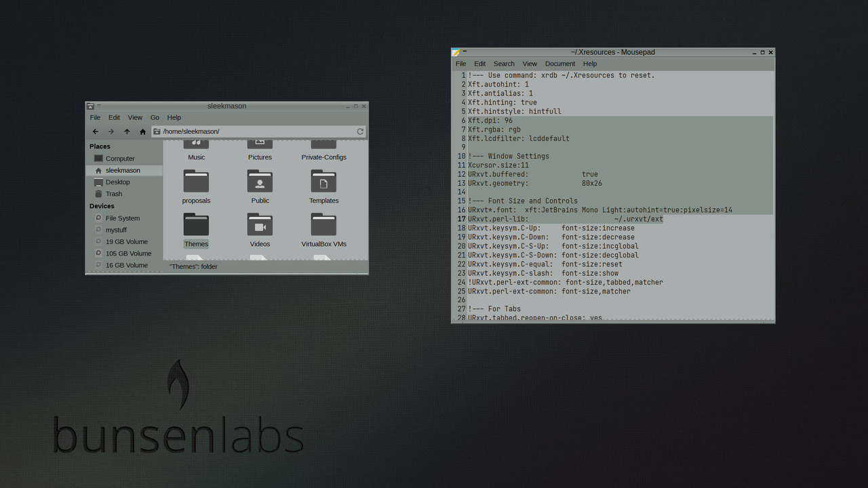
Task: Click the "URxvt.buffered:" line
Action: pos(533,174)
